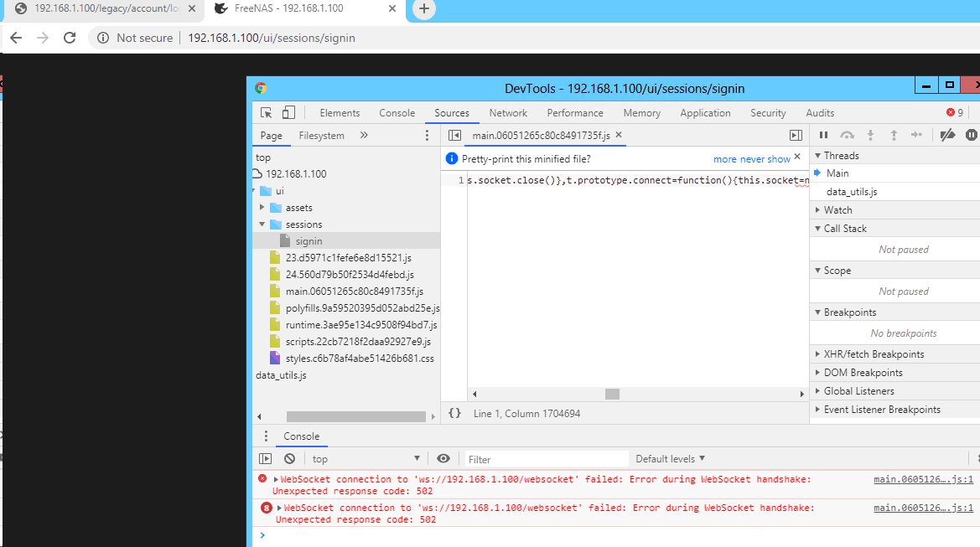
Task: Collapse the Threads section
Action: click(817, 156)
